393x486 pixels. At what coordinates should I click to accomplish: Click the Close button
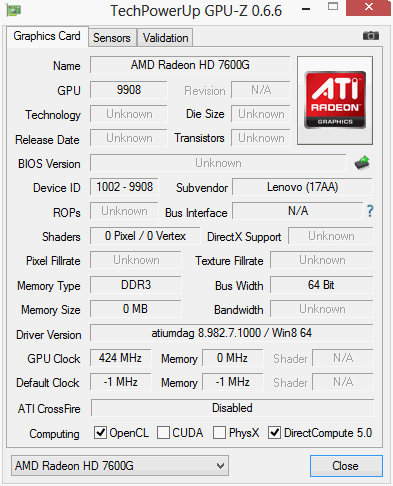[x=346, y=466]
